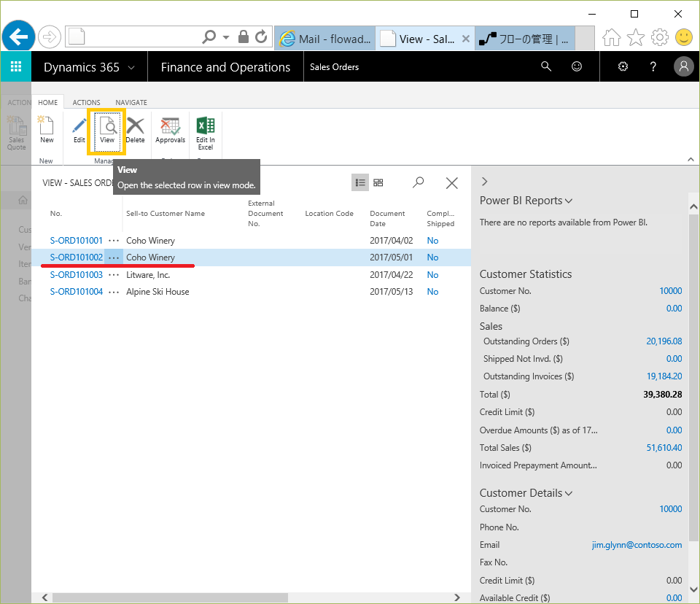The image size is (700, 604).
Task: Switch to the Mail - flowad... tab
Action: click(x=325, y=39)
